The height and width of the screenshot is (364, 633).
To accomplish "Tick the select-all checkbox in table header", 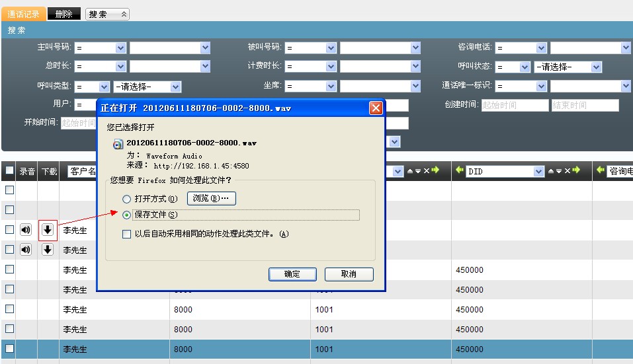I will [x=9, y=171].
